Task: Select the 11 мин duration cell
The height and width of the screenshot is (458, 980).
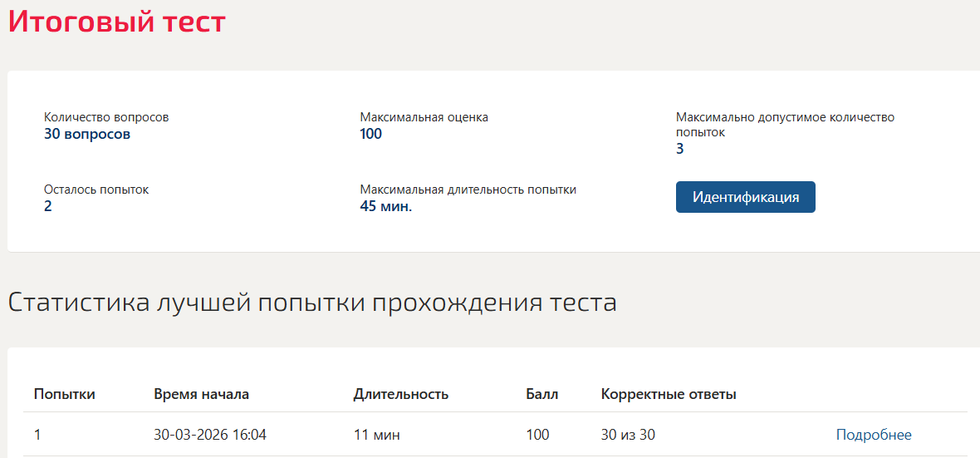Action: tap(376, 435)
